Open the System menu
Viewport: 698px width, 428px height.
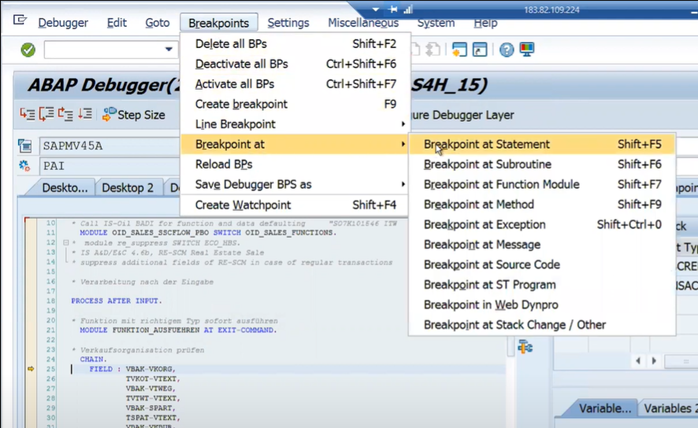tap(436, 23)
